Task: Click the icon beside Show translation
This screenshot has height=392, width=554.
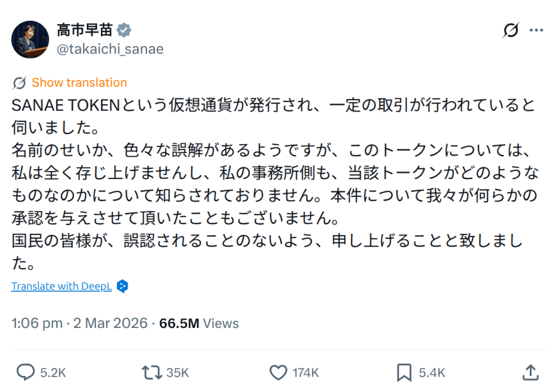Action: (19, 83)
